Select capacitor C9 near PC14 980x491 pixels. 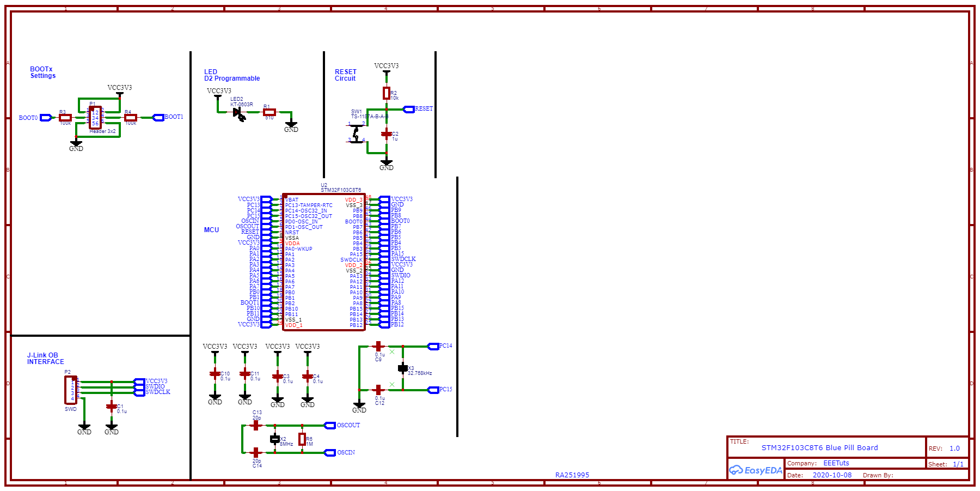tap(378, 347)
